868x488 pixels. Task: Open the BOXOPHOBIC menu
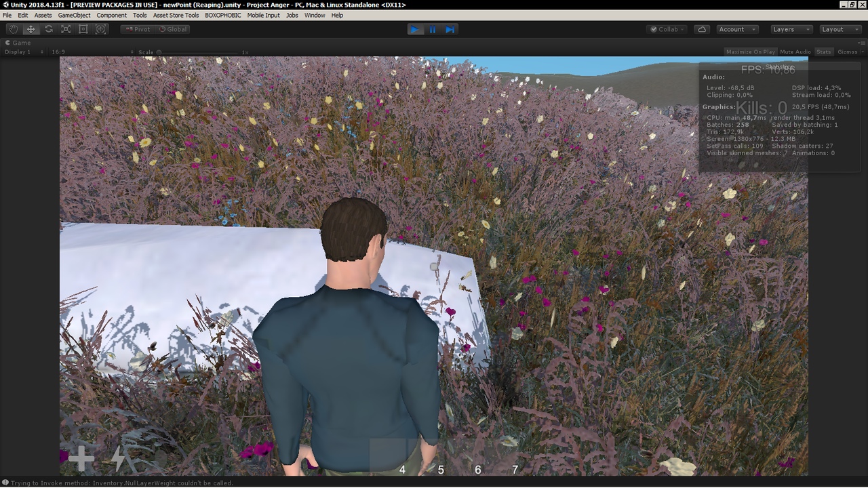click(x=223, y=15)
